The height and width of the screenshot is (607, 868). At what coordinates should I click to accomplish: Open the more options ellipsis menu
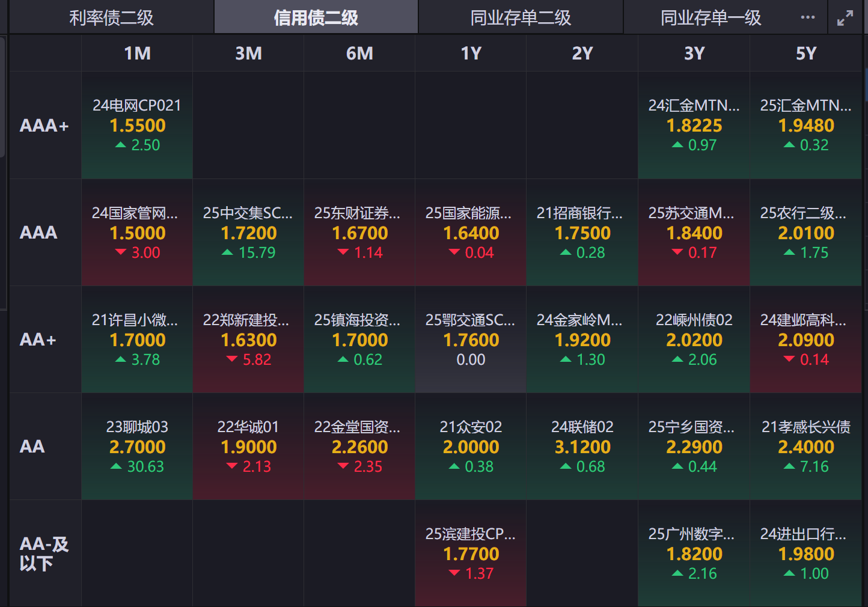click(x=808, y=17)
